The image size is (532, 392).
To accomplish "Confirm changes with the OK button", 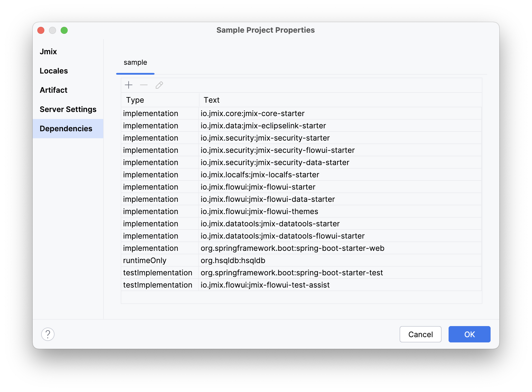I will (469, 334).
